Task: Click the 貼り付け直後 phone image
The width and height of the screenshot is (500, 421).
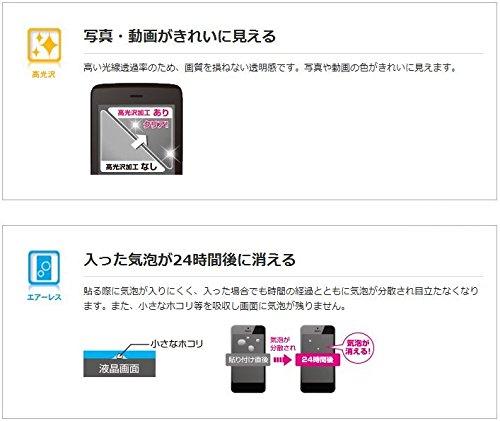Action: (248, 359)
